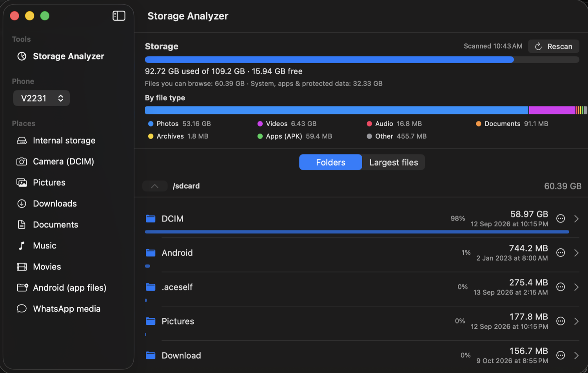Click the Audio red legend dot

coord(369,124)
